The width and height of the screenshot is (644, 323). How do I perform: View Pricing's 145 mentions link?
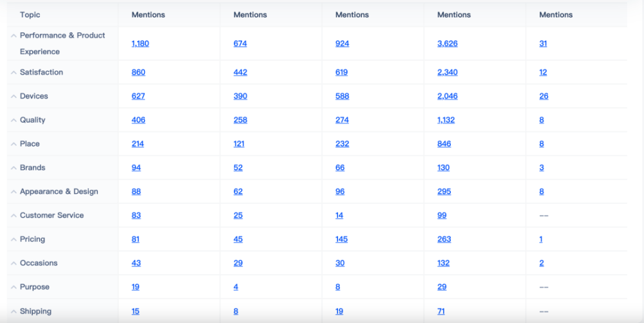[341, 239]
